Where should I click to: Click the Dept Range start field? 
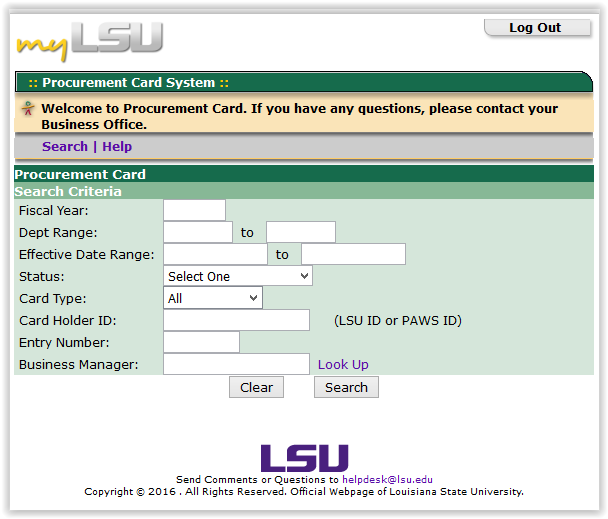(x=198, y=232)
